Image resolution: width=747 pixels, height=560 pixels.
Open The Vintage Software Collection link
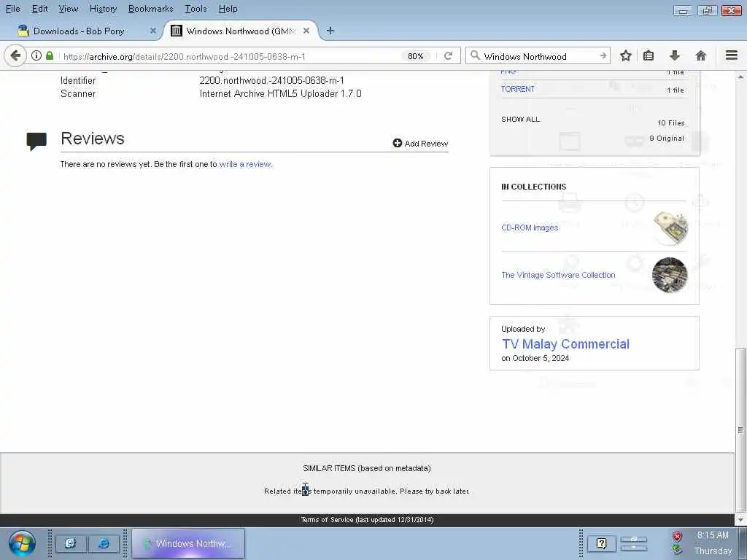point(558,275)
